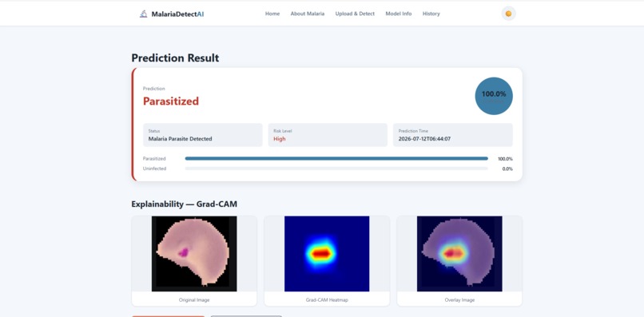Select the Overlay Image thumbnail
644x317 pixels.
(x=459, y=254)
